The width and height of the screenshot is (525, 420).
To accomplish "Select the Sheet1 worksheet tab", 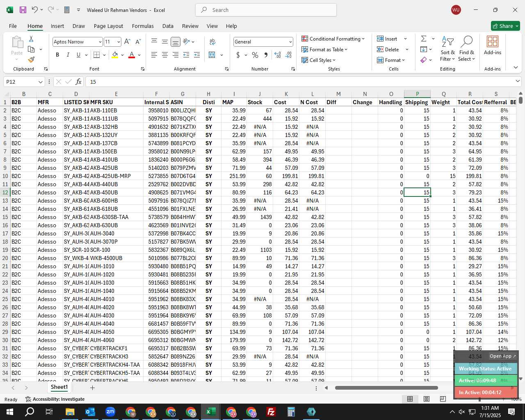I will click(x=59, y=387).
